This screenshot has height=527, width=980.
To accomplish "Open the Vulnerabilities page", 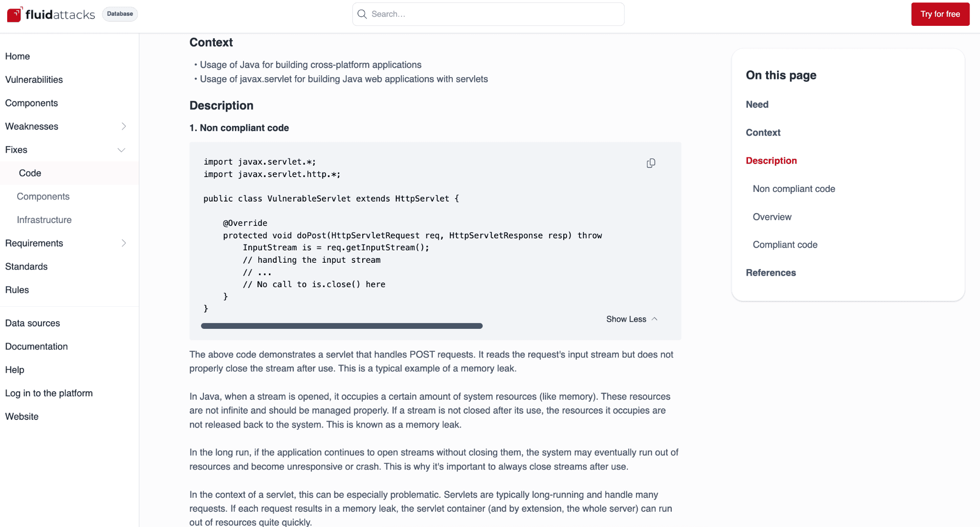I will 34,79.
